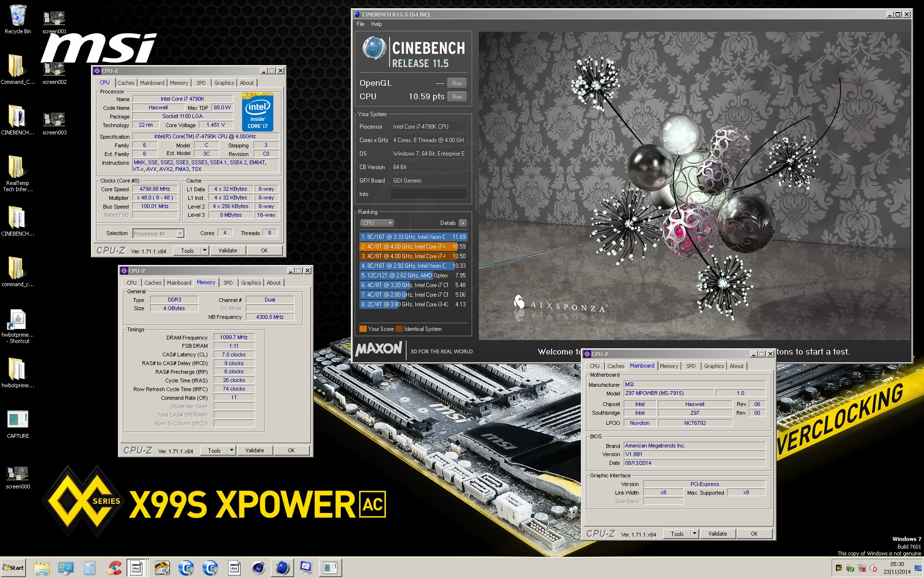Click the safely remove hardware tray icon

(850, 568)
